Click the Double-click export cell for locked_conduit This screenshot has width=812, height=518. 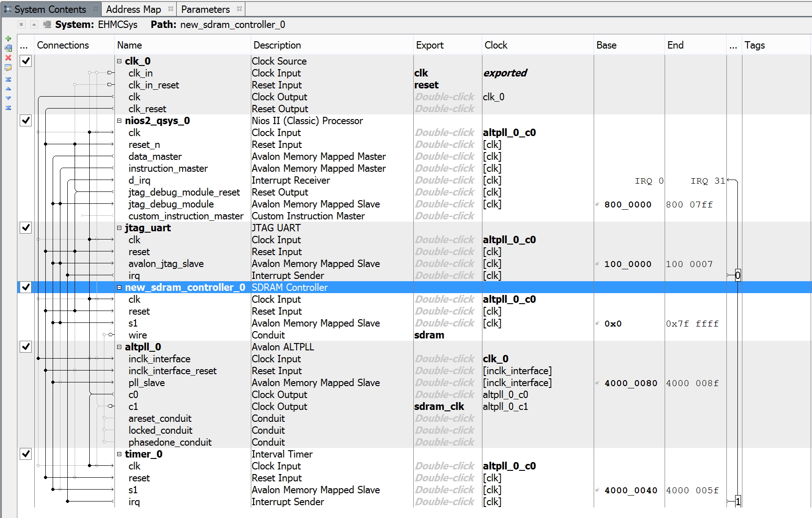[445, 430]
